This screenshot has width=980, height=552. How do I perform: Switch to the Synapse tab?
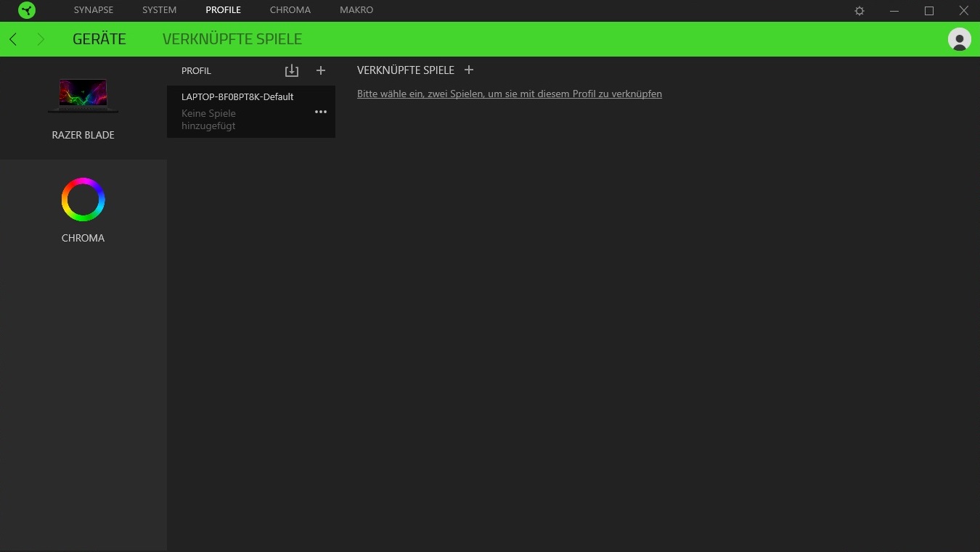click(94, 10)
